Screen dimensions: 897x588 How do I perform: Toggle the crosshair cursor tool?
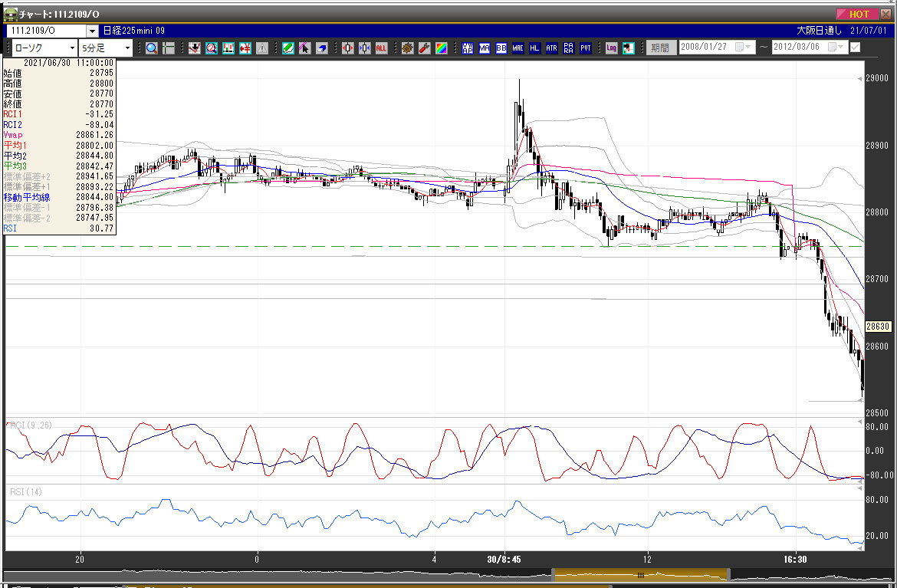tap(169, 48)
